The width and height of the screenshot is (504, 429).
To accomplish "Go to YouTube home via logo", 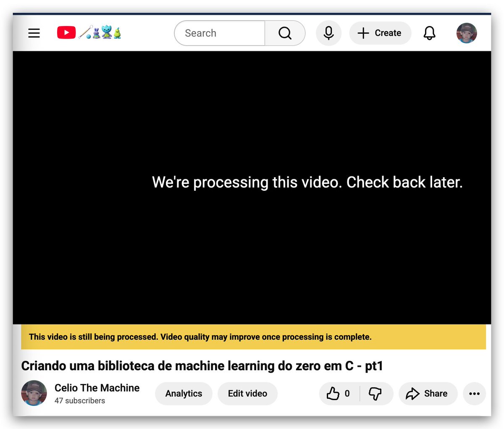I will click(x=89, y=32).
